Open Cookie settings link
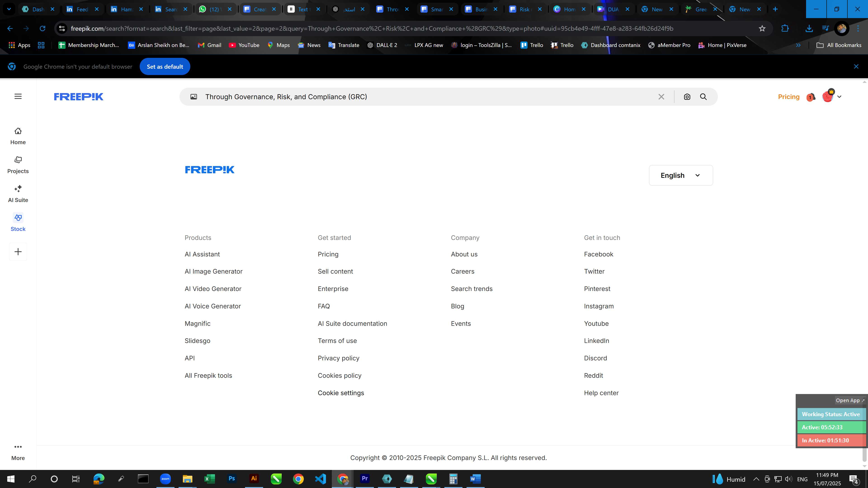 pyautogui.click(x=341, y=393)
